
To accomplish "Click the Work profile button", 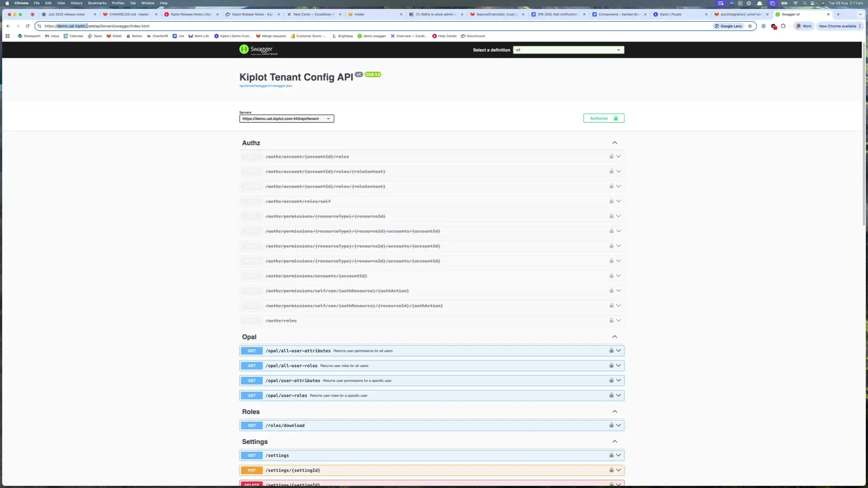I will tap(804, 26).
